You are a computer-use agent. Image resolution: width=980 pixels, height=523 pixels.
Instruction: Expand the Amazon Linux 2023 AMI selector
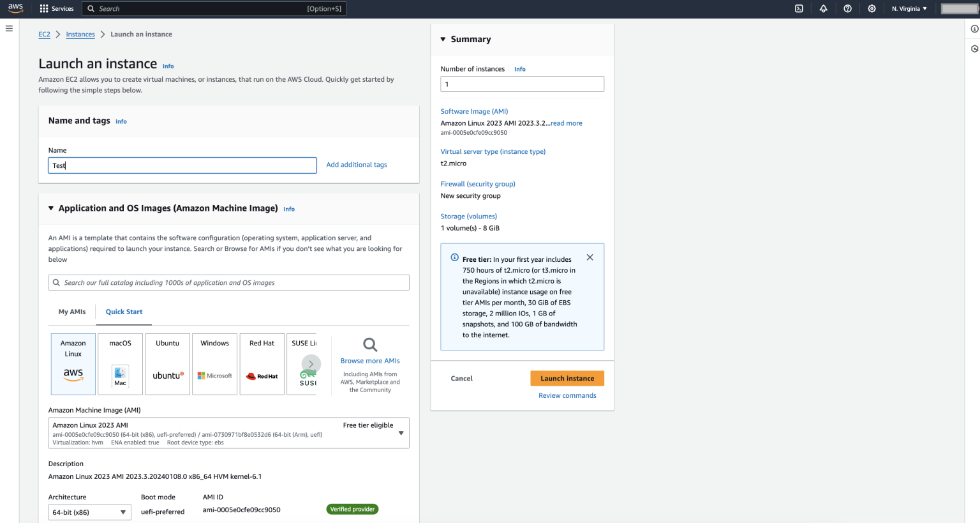click(401, 432)
